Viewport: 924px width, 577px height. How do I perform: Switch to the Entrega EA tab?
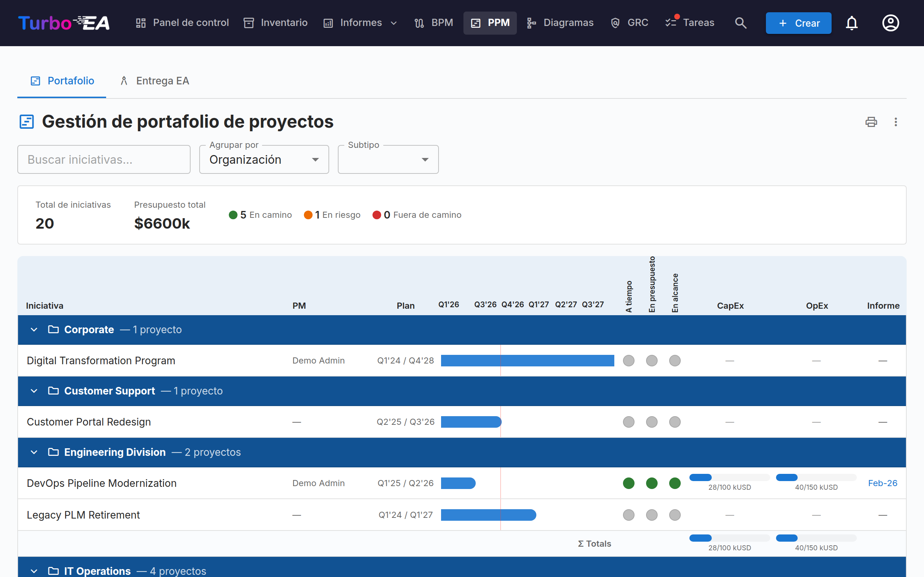[x=154, y=81]
